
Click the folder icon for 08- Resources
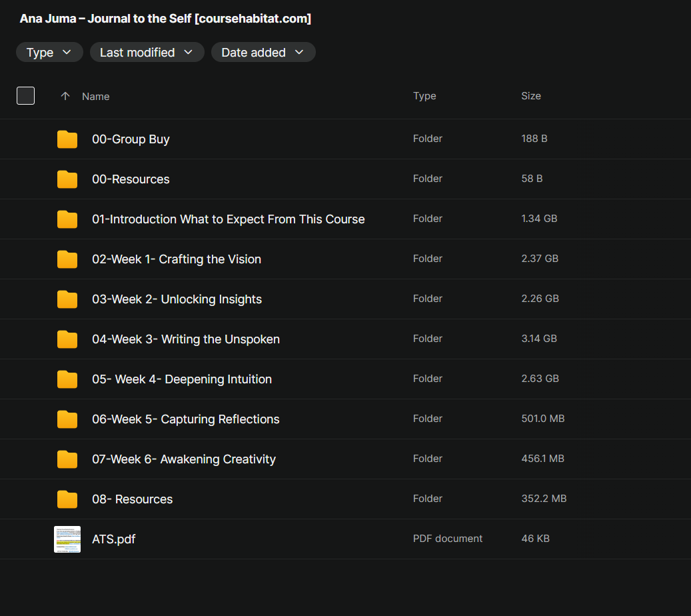tap(67, 499)
